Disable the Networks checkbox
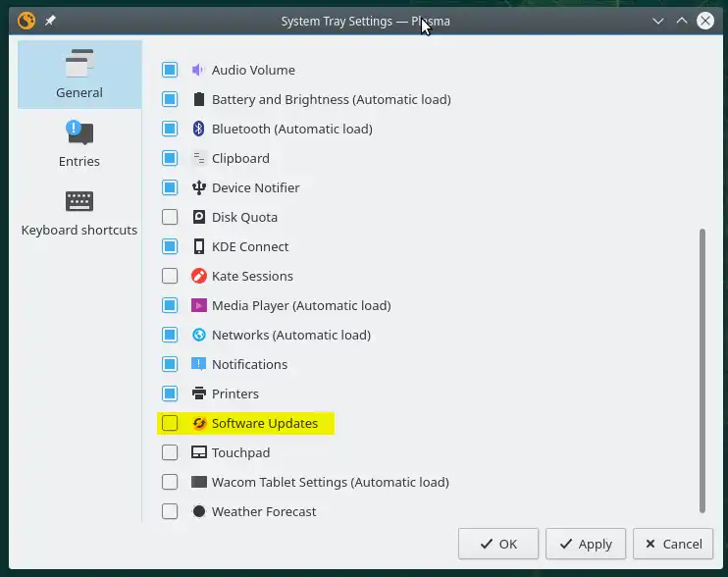The height and width of the screenshot is (577, 728). click(170, 335)
